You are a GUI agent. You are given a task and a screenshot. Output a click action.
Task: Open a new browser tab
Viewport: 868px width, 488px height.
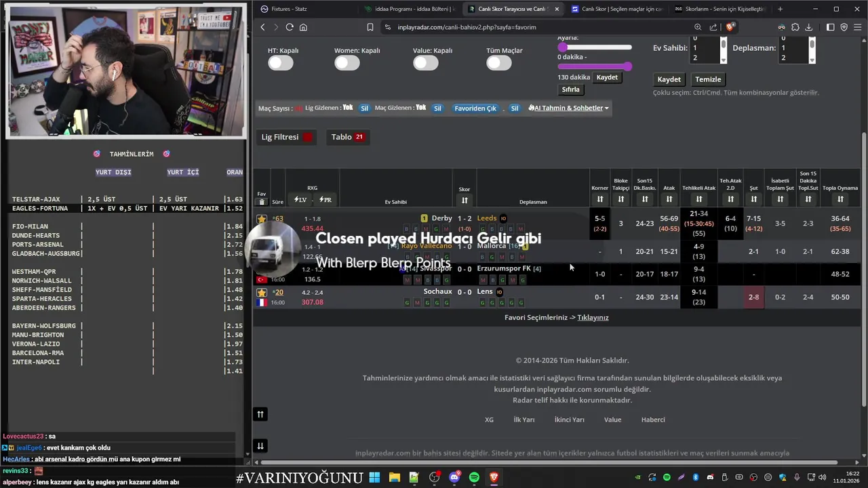[780, 9]
